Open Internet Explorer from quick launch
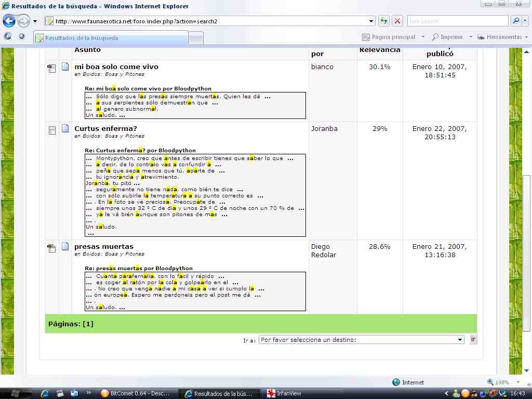Viewport: 532px width, 399px height. 45,393
